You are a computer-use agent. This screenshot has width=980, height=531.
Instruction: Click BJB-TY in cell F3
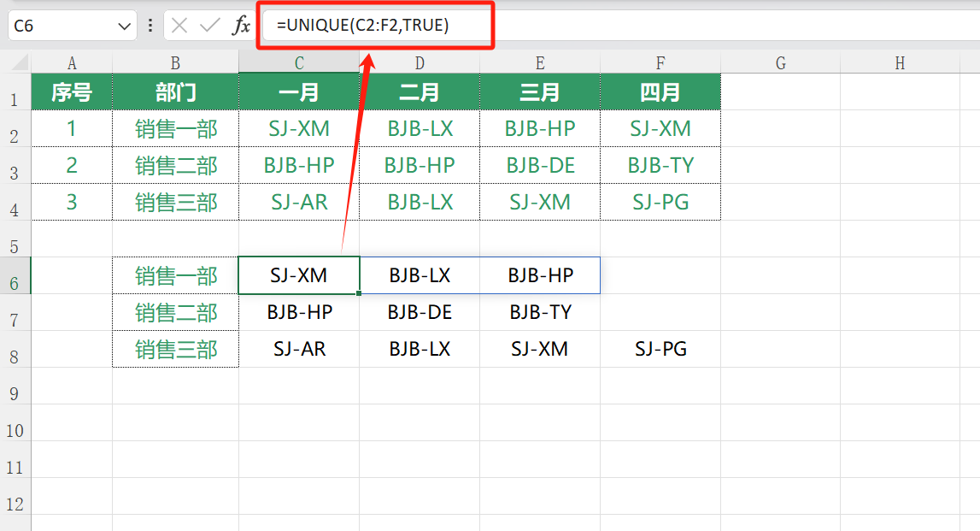(x=660, y=166)
